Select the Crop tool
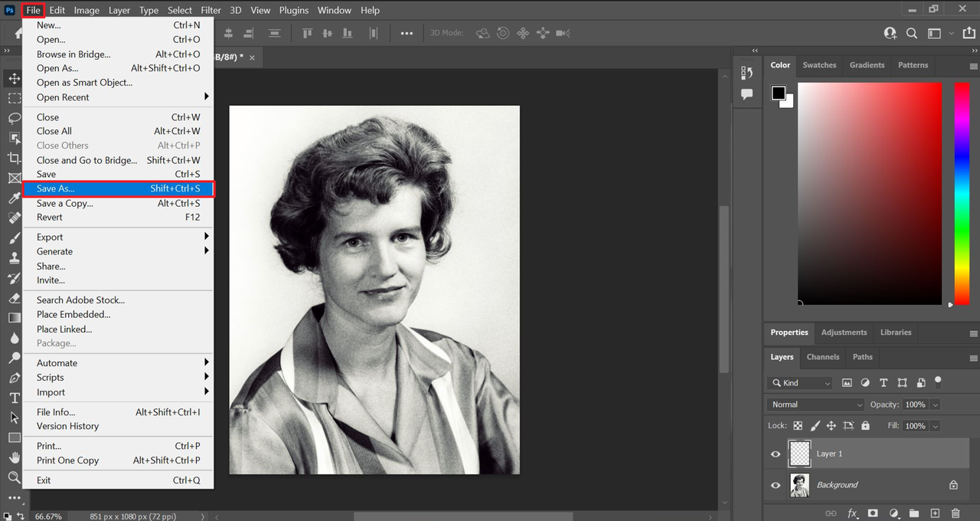980x521 pixels. click(x=15, y=158)
